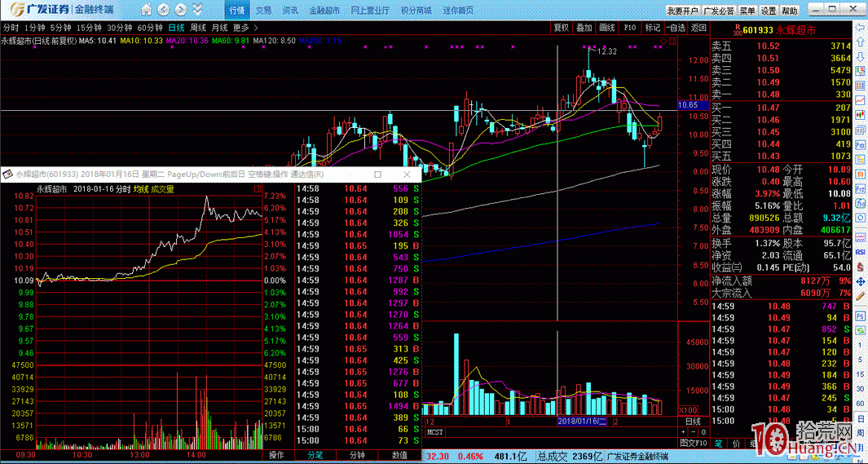Switch to 1分钟 timeframe

(x=34, y=27)
